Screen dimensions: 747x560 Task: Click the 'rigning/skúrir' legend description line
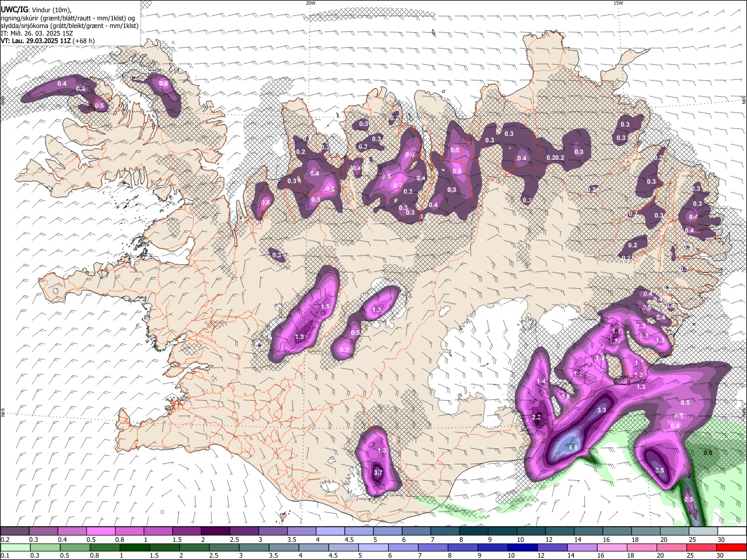[x=68, y=18]
